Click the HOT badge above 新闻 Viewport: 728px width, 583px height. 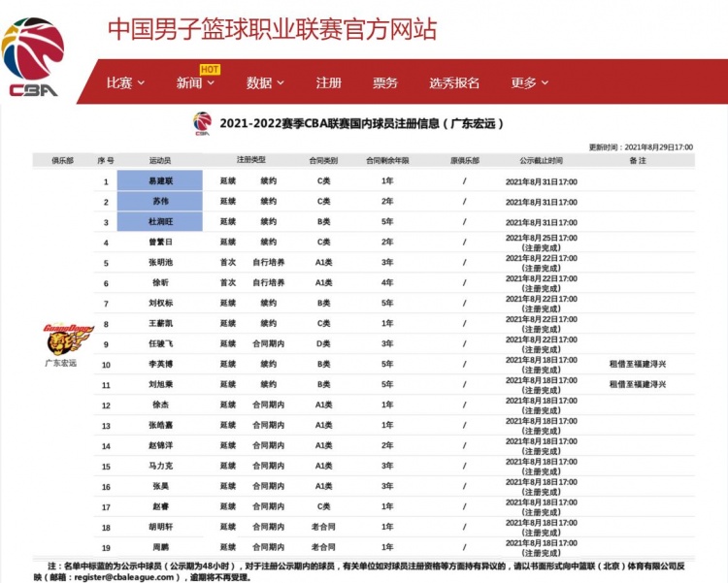(210, 69)
